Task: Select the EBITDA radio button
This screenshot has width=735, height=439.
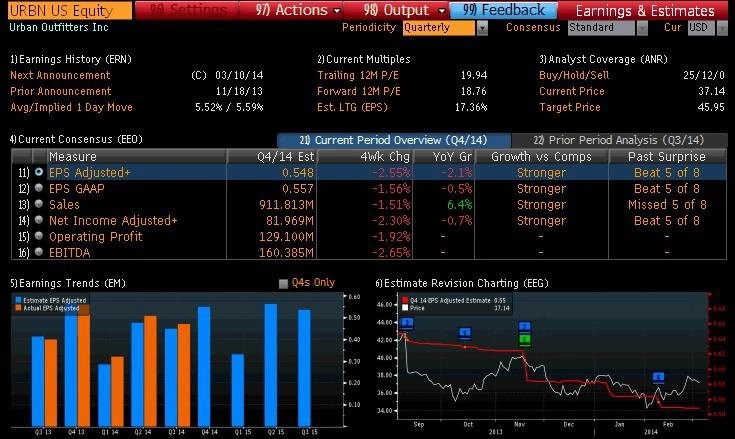Action: (39, 252)
